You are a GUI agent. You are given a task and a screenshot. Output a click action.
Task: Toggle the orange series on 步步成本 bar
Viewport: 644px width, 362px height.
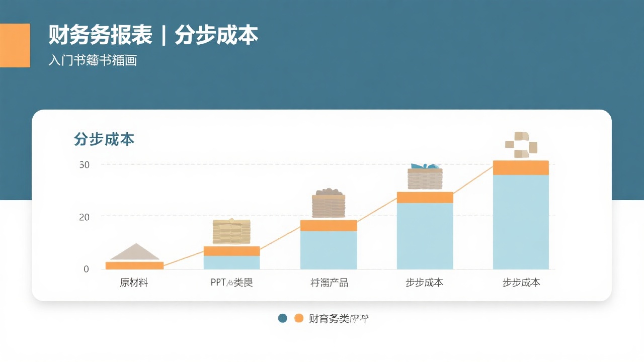(425, 196)
